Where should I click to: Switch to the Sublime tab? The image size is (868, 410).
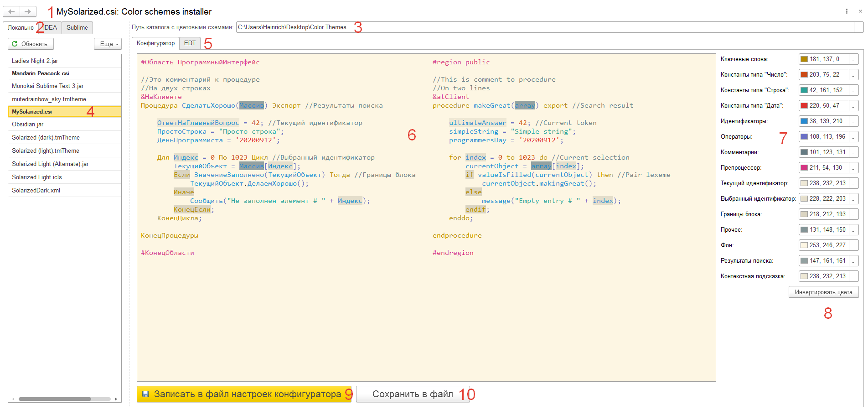click(77, 27)
